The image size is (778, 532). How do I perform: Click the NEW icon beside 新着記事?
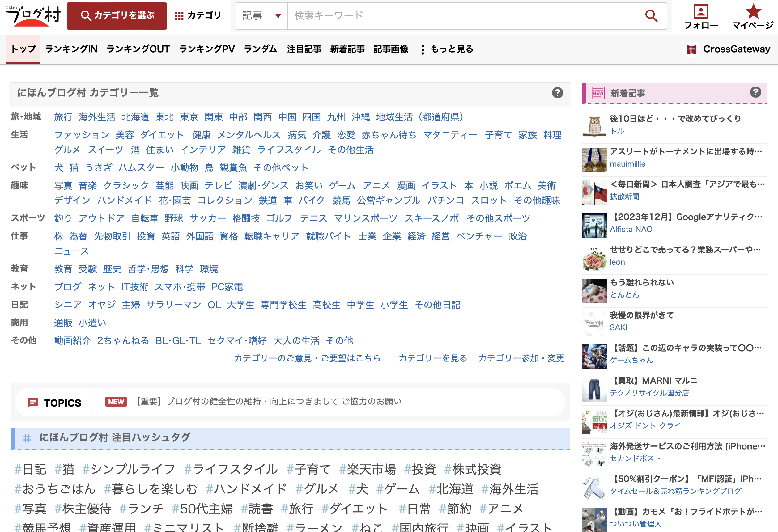pos(598,93)
